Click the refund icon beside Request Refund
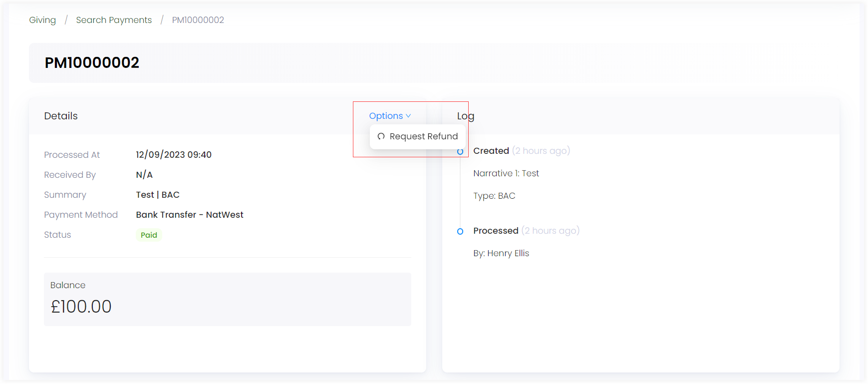This screenshot has height=384, width=868. (381, 136)
